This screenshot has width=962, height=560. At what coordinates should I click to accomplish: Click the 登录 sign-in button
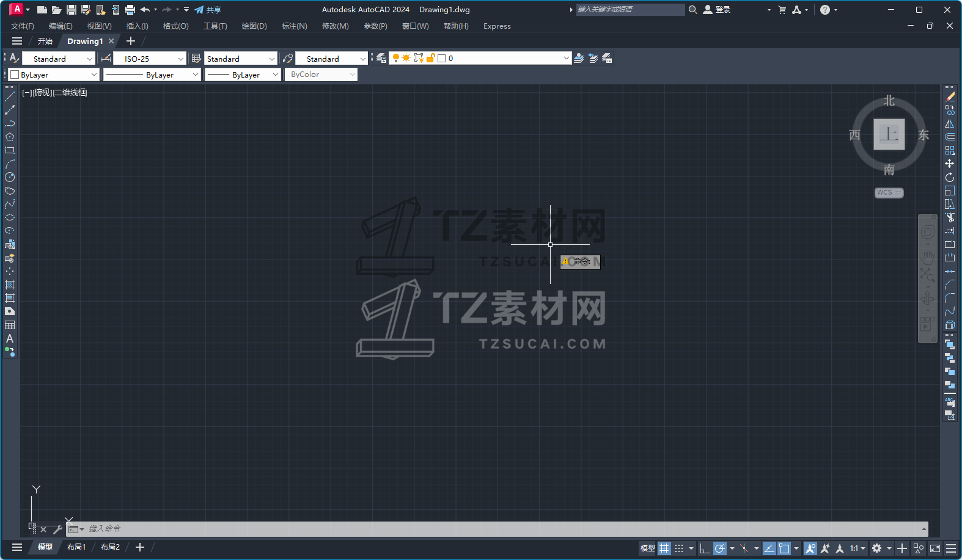717,10
